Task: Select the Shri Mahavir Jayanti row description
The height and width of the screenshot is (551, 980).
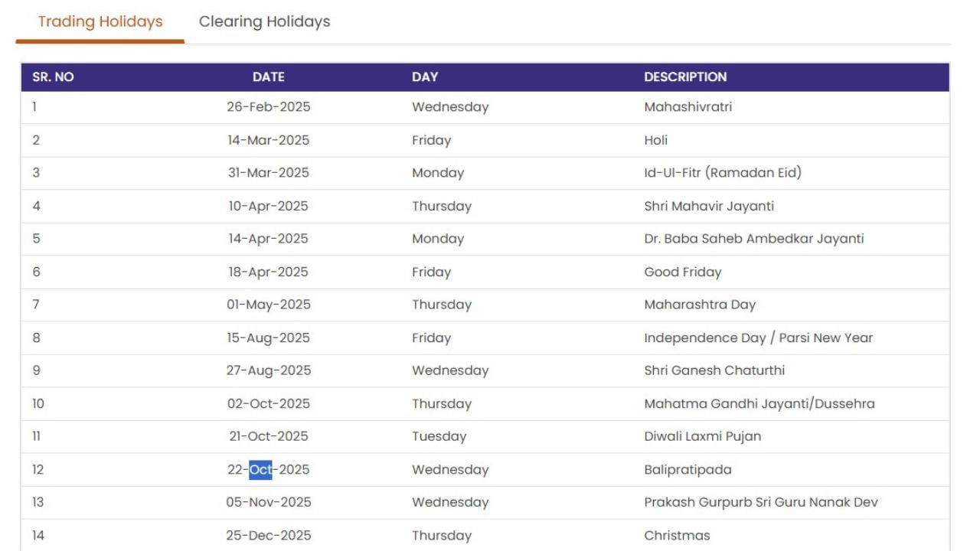Action: click(708, 206)
